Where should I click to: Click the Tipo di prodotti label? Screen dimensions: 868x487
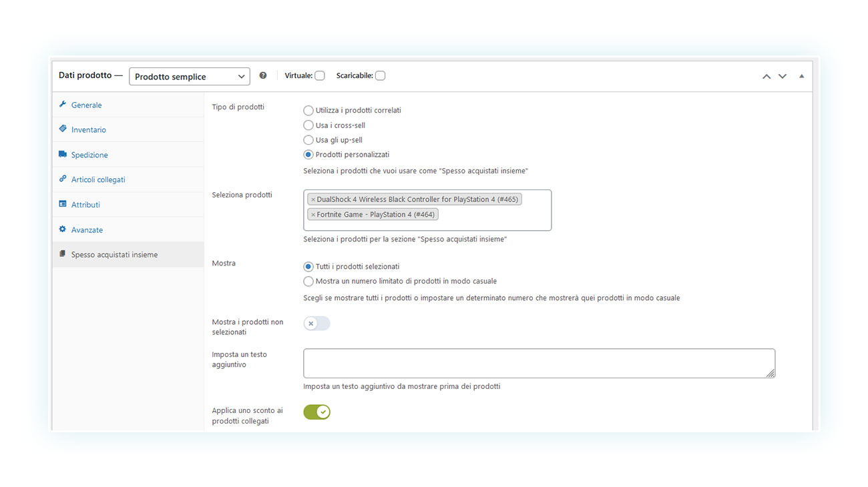[238, 107]
